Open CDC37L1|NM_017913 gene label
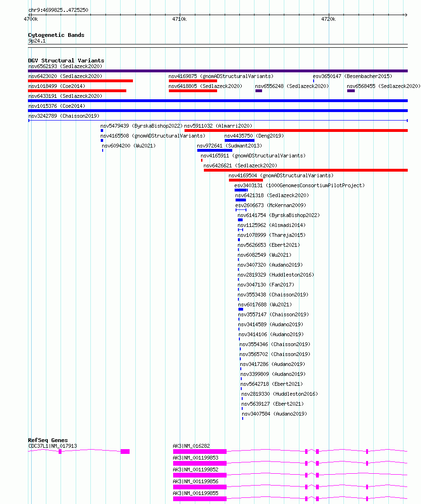 [53, 446]
